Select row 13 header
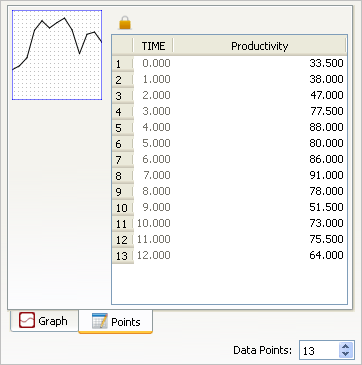This screenshot has height=365, width=362. [122, 256]
